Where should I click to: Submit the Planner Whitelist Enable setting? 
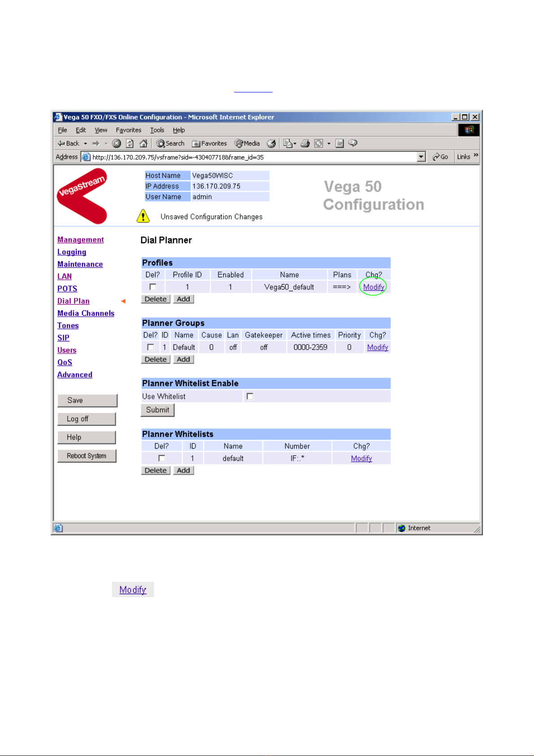157,410
